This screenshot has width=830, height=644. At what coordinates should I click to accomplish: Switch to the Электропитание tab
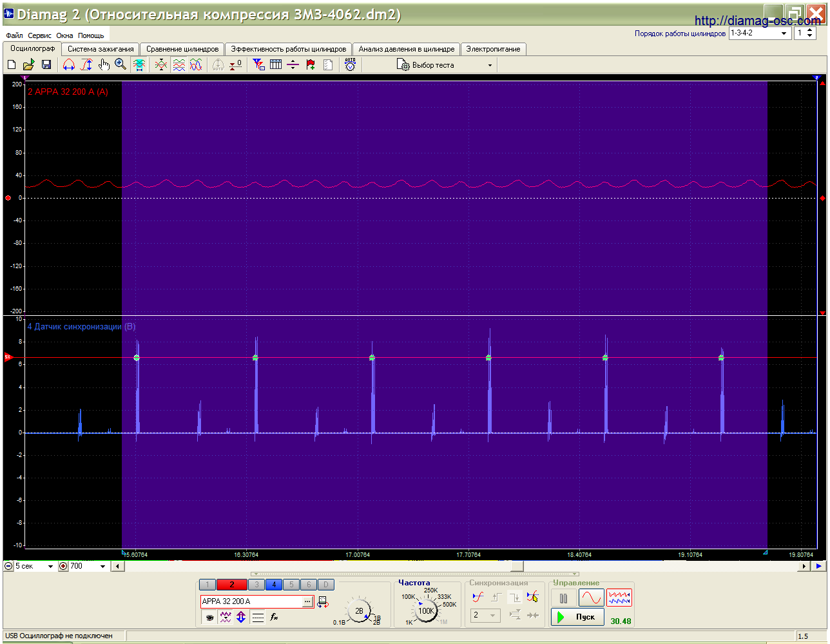tap(493, 49)
